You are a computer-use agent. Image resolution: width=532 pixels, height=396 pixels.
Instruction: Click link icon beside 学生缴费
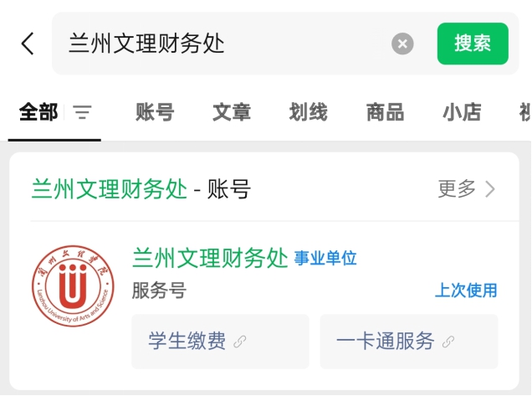click(x=240, y=342)
